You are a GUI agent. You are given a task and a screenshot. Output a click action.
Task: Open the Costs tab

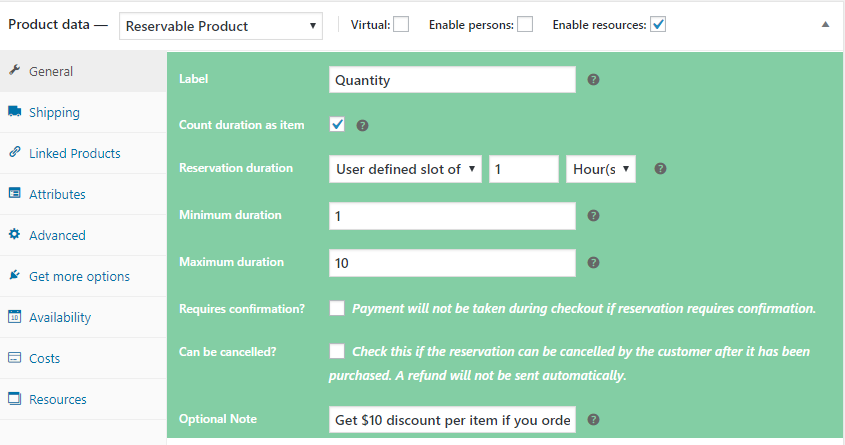coord(45,358)
